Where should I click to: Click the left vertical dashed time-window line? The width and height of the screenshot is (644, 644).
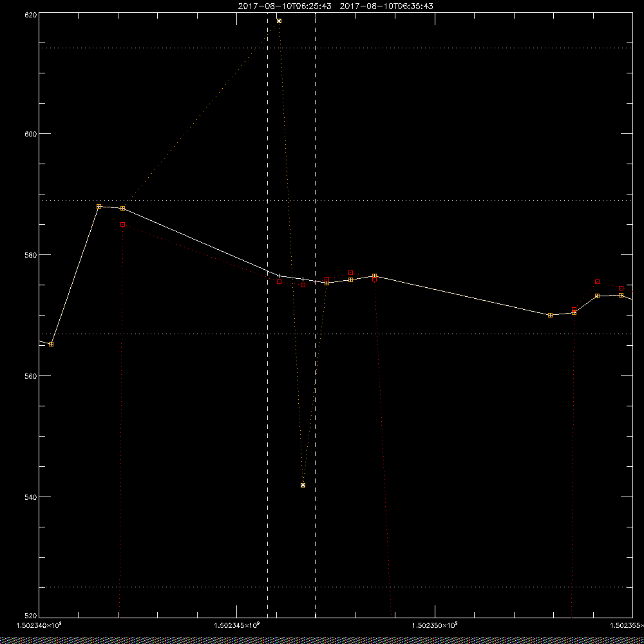pyautogui.click(x=268, y=315)
